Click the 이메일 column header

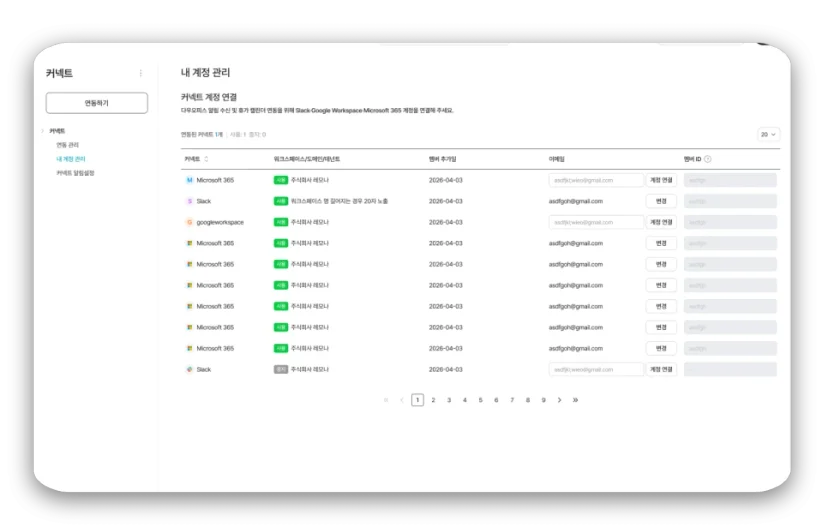pyautogui.click(x=557, y=159)
